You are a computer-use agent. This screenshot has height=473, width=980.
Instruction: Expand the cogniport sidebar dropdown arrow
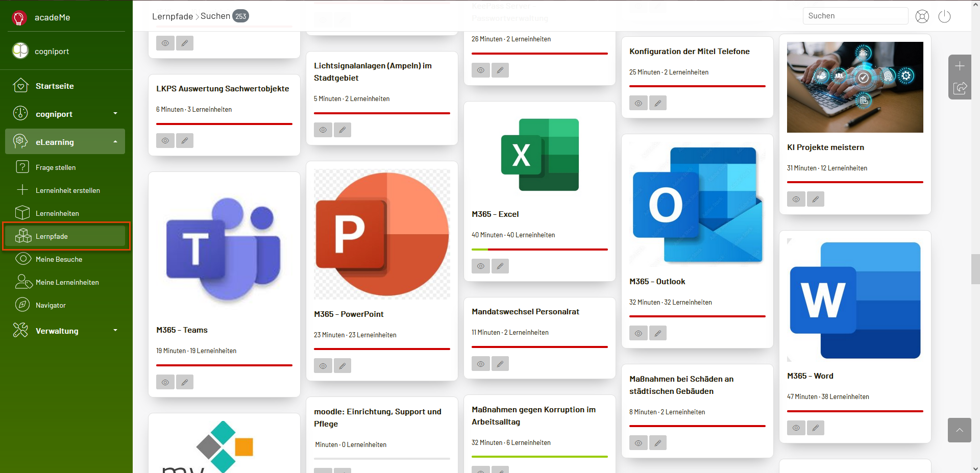pos(115,113)
